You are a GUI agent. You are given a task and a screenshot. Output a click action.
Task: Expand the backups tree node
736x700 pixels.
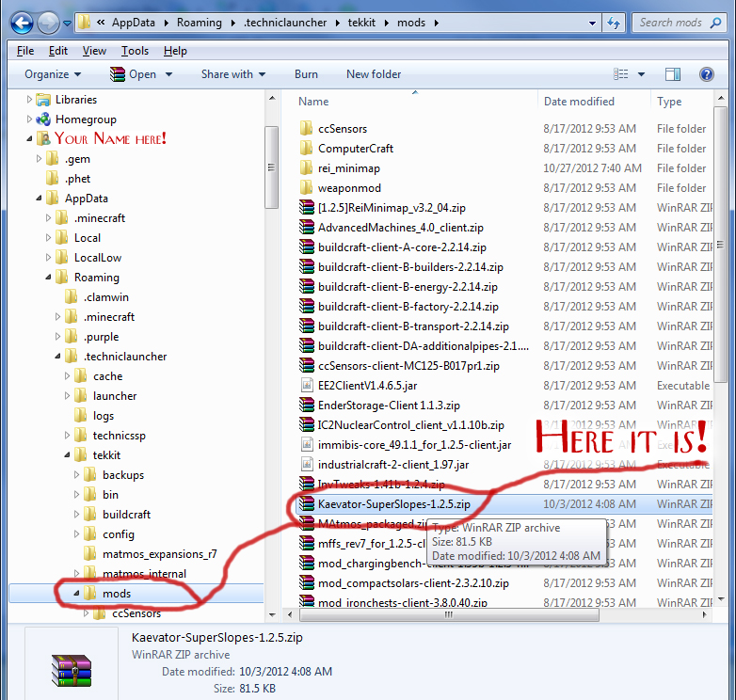(x=76, y=475)
